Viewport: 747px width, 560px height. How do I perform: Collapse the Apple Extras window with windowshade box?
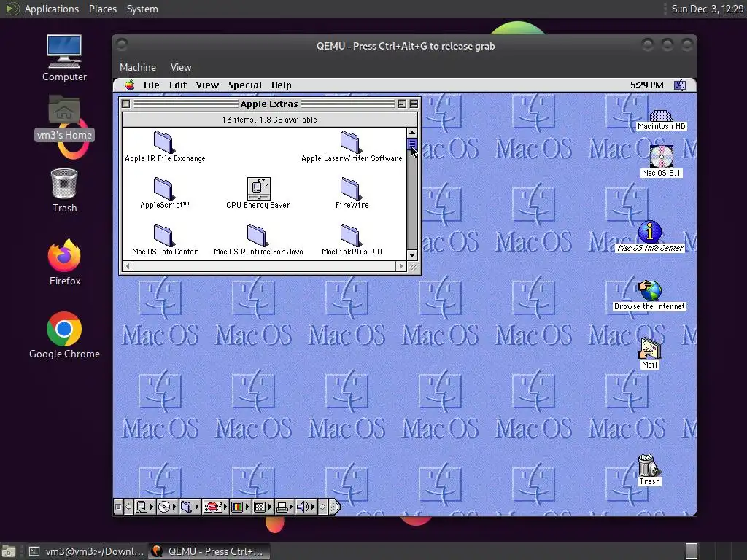click(x=414, y=104)
